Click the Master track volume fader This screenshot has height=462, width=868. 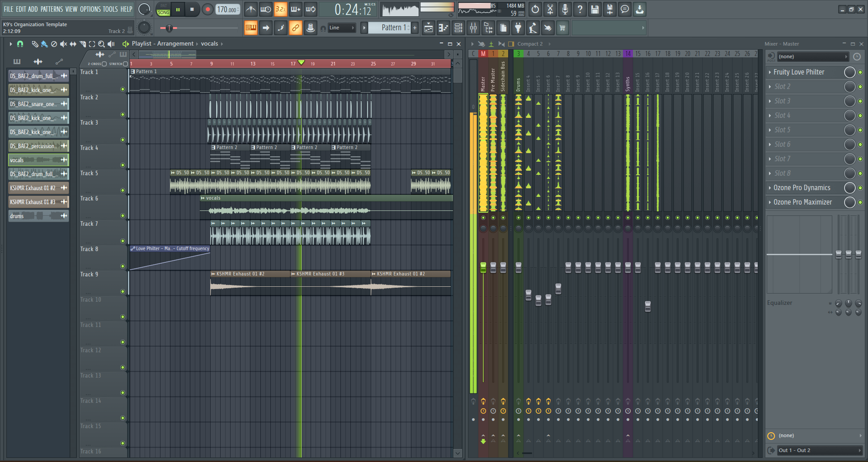point(483,267)
